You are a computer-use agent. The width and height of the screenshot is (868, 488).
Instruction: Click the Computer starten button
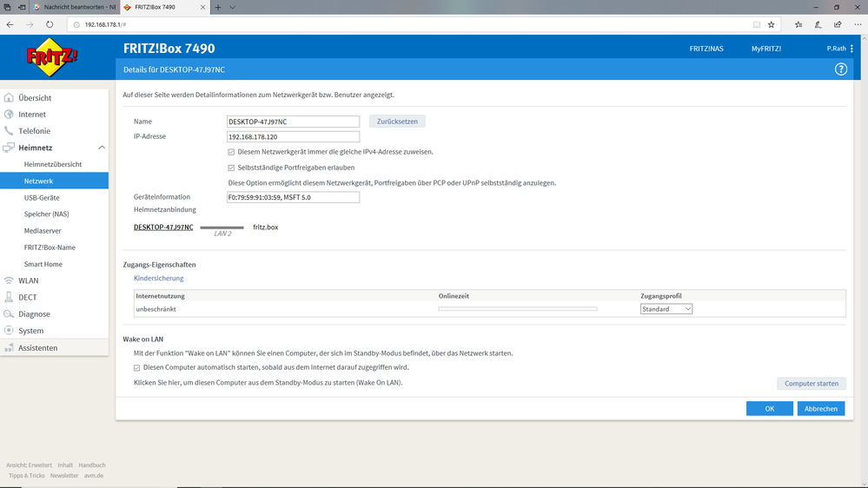coord(812,384)
